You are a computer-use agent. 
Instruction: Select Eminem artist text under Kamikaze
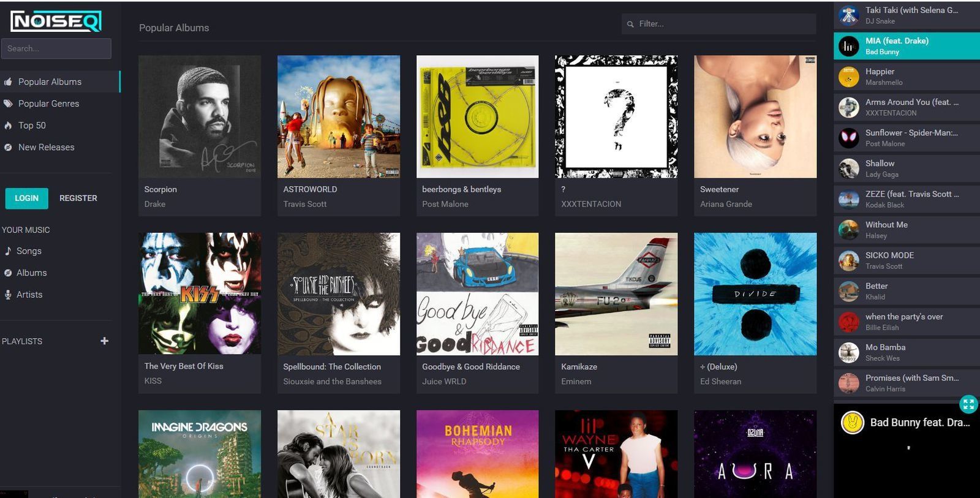point(576,381)
